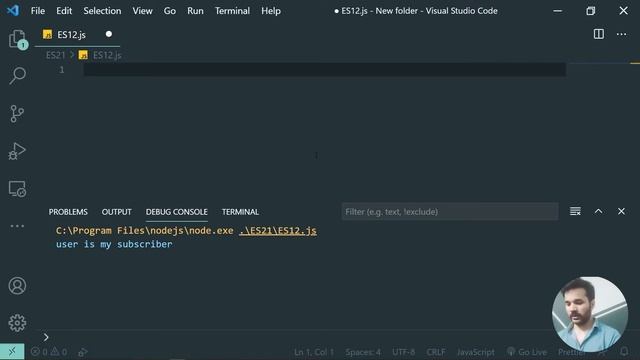Switch to the OUTPUT panel tab

click(116, 212)
